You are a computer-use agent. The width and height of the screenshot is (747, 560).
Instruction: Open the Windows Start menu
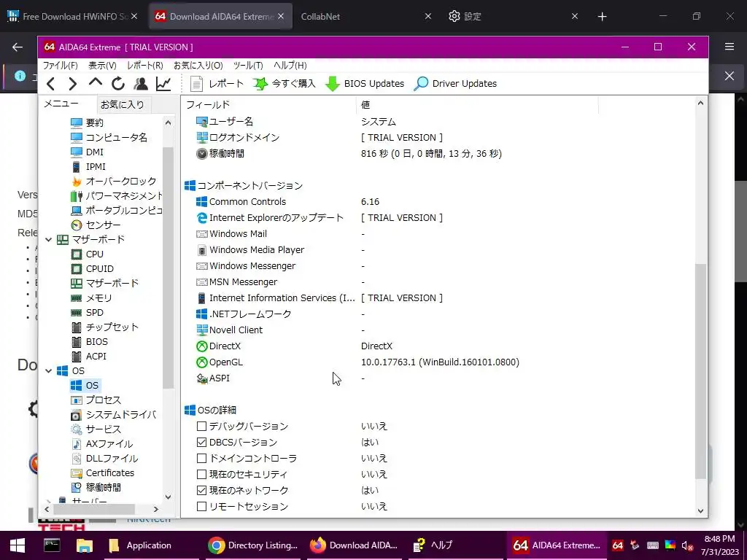tap(18, 545)
